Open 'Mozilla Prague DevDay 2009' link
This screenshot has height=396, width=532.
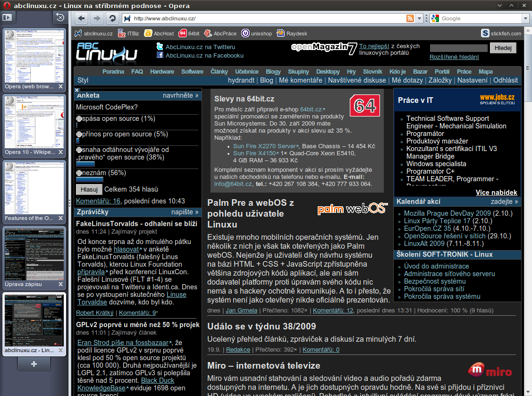coord(447,213)
